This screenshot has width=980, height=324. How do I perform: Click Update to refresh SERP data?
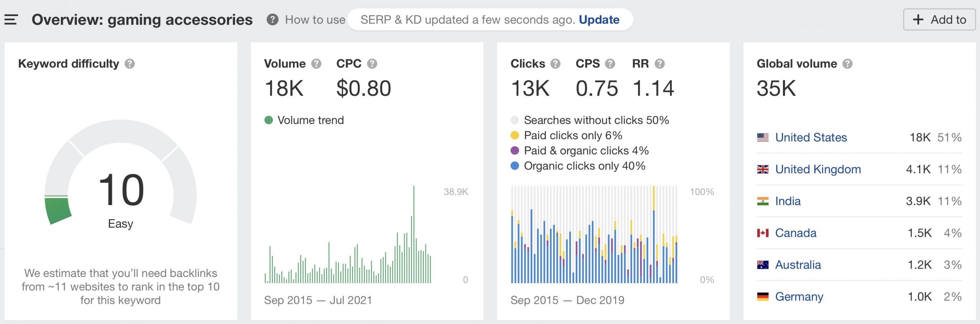point(599,20)
